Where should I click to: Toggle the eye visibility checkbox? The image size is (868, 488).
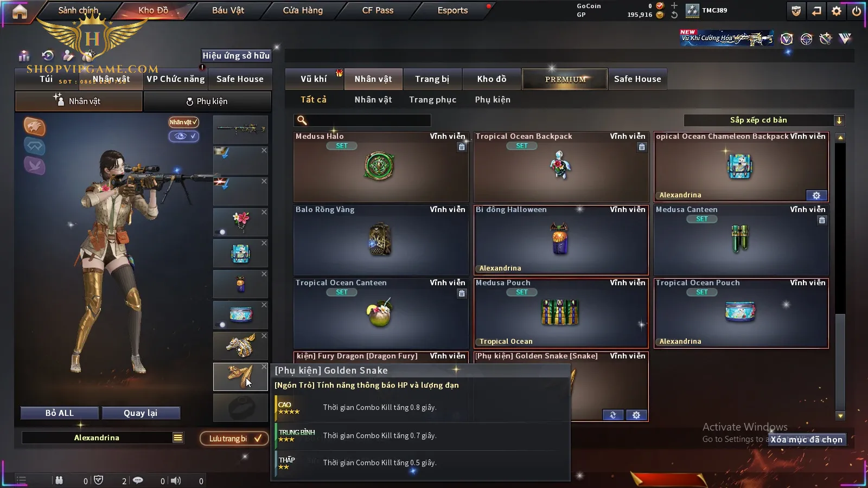point(184,136)
